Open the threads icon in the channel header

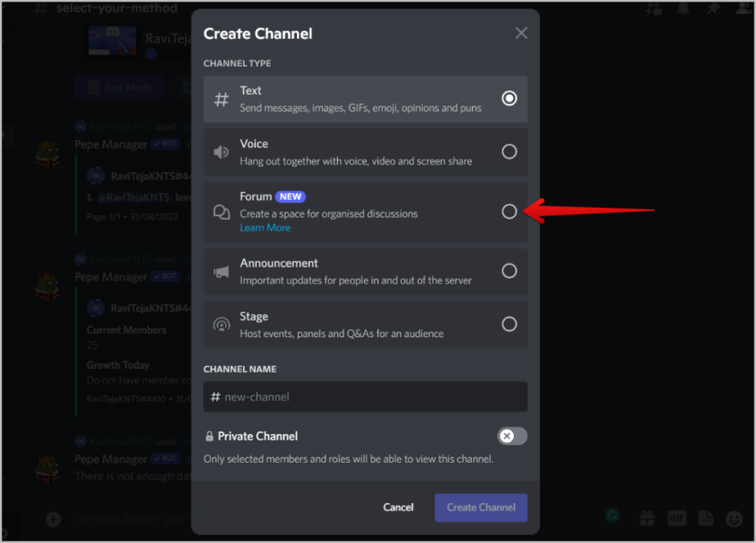[x=654, y=8]
